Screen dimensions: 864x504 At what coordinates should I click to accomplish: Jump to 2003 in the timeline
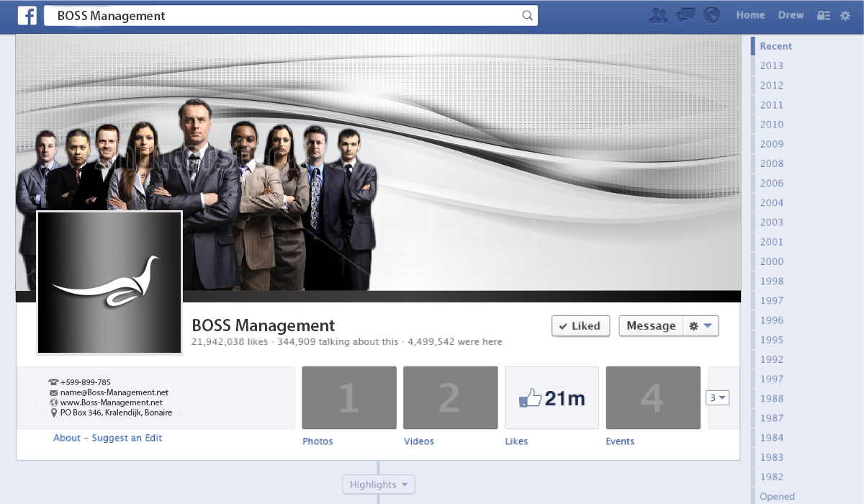click(x=771, y=222)
